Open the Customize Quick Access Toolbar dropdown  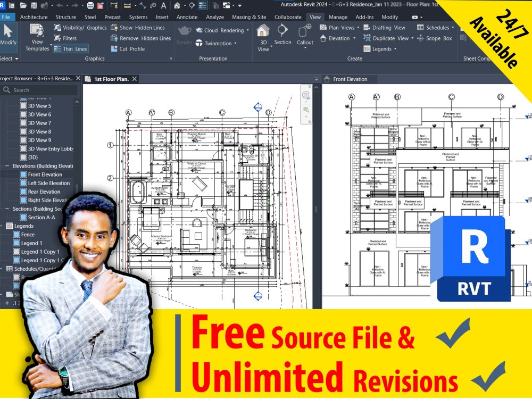[x=240, y=5]
